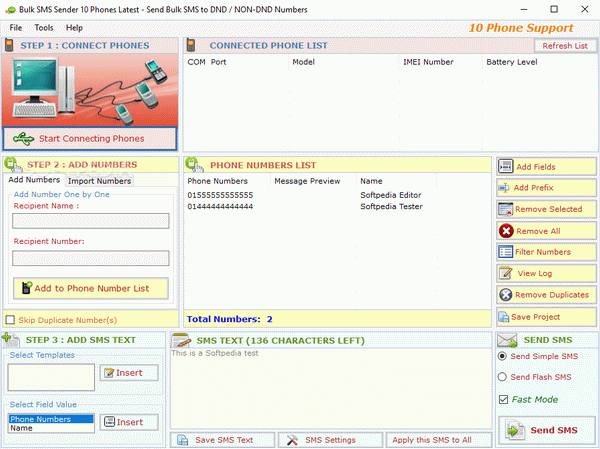Enable Skip Duplicate Number(s) checkbox

10,320
